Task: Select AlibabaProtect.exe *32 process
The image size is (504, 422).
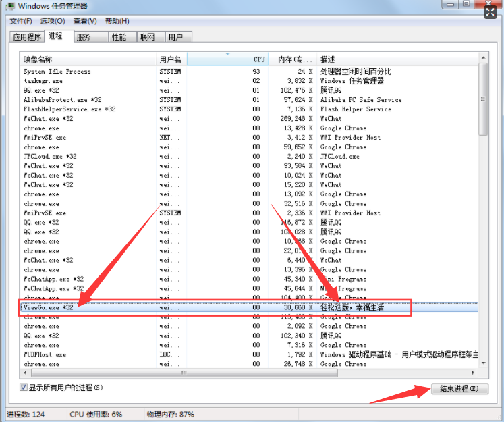Action: pos(249,100)
